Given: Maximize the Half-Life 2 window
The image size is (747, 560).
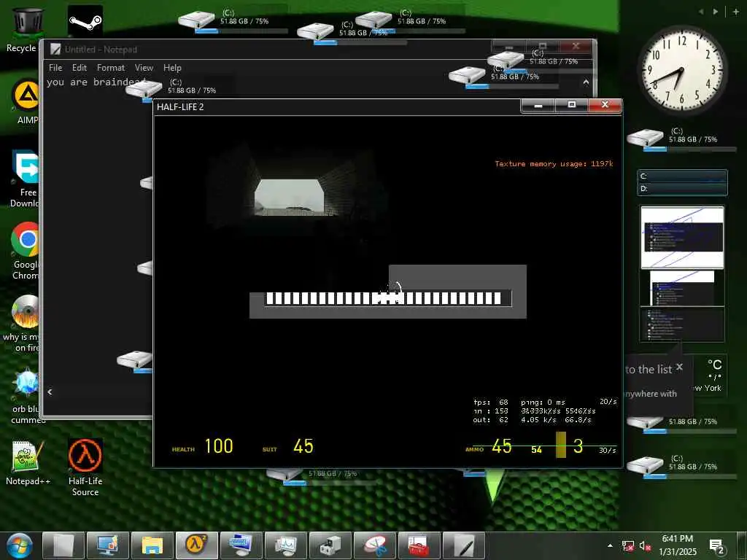Looking at the screenshot, I should click(572, 105).
